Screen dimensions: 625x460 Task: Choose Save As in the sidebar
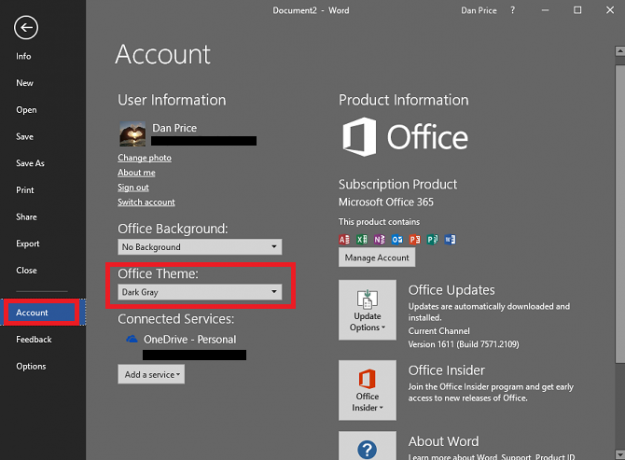coord(30,163)
